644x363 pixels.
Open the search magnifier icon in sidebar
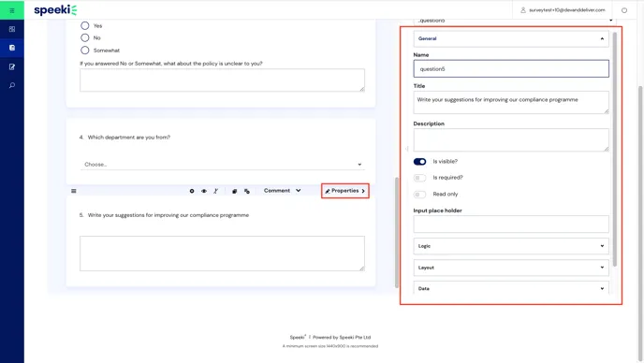click(12, 85)
